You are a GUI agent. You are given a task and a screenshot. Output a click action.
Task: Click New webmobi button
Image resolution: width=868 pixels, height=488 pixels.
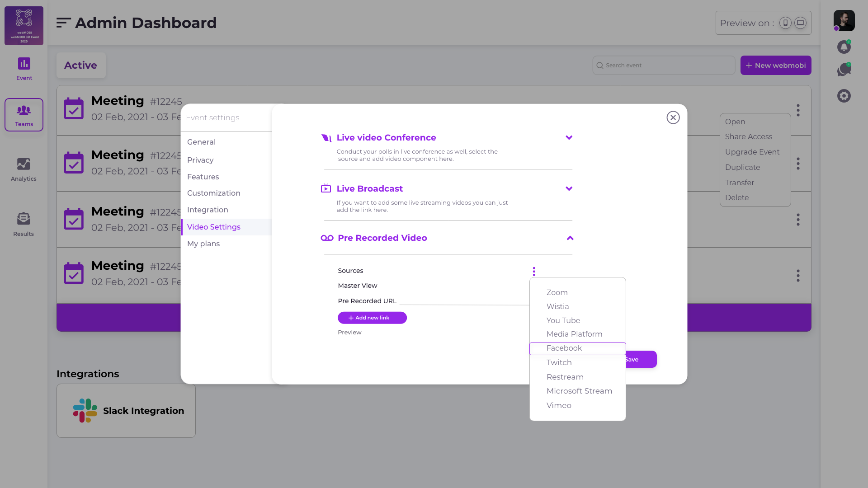coord(775,66)
